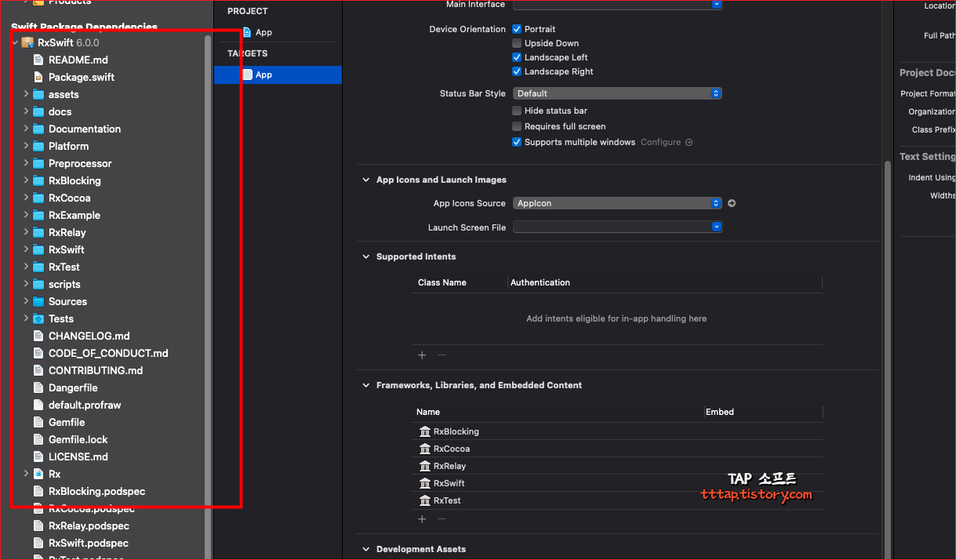Add a framework with plus button
Screen dimensions: 956x560
[x=422, y=519]
